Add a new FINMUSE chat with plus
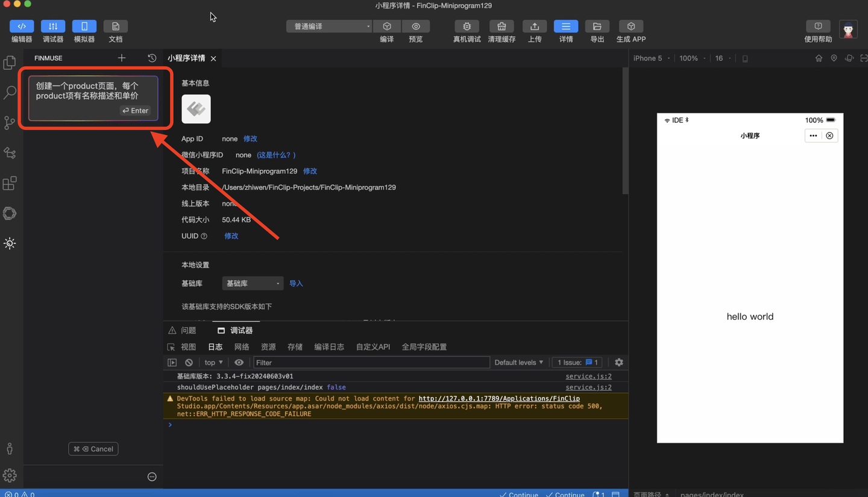Screen dimensions: 868x497 [x=122, y=58]
